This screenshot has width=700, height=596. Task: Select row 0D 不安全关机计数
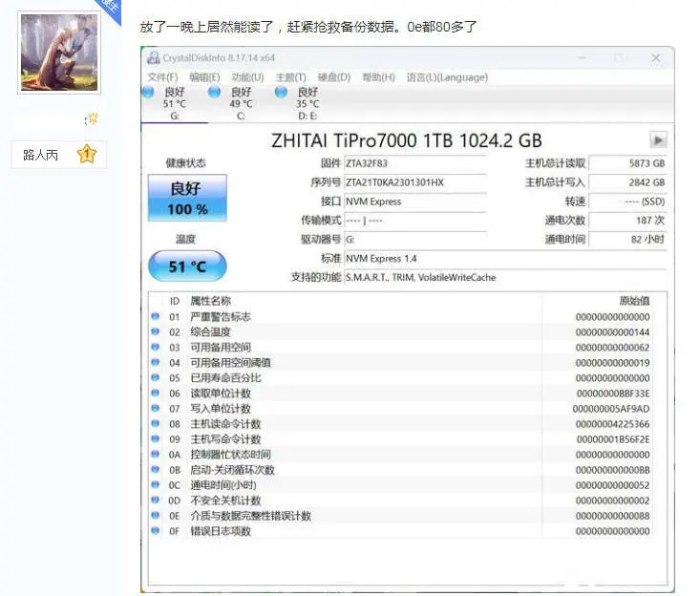(x=400, y=500)
